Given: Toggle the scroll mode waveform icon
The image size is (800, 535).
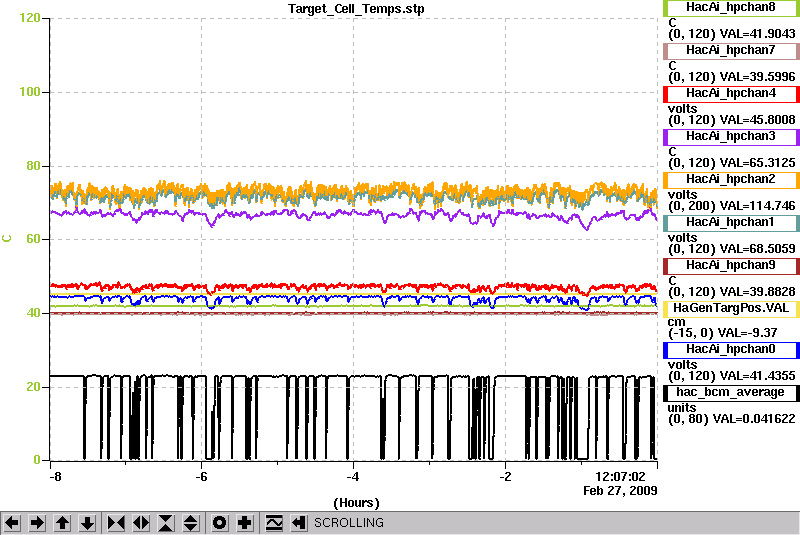Looking at the screenshot, I should click(x=274, y=523).
